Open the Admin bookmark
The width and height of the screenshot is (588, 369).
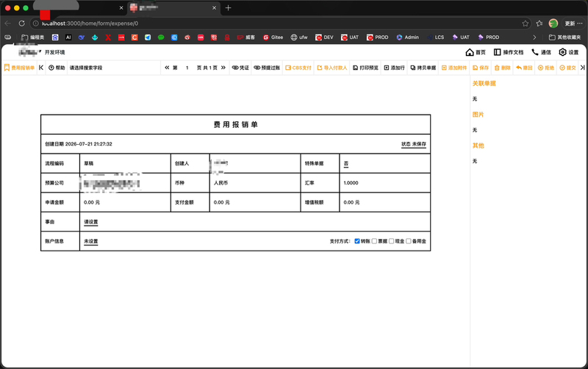(x=408, y=37)
